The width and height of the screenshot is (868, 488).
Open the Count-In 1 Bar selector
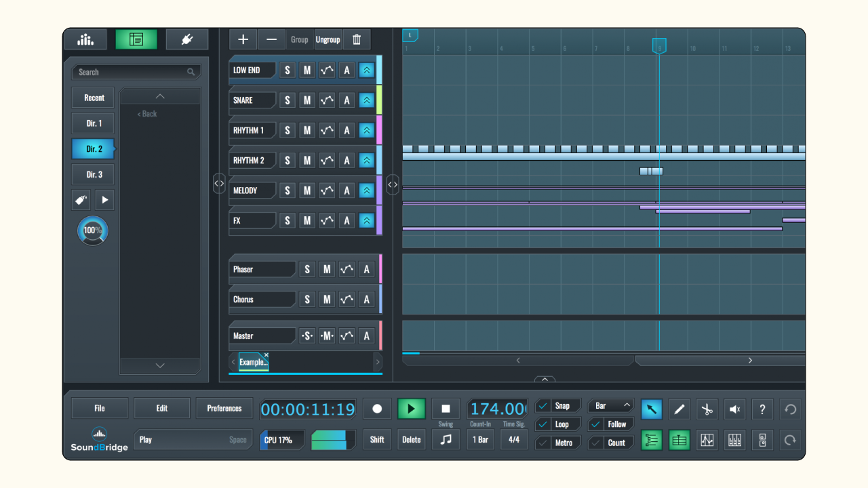[x=480, y=439]
